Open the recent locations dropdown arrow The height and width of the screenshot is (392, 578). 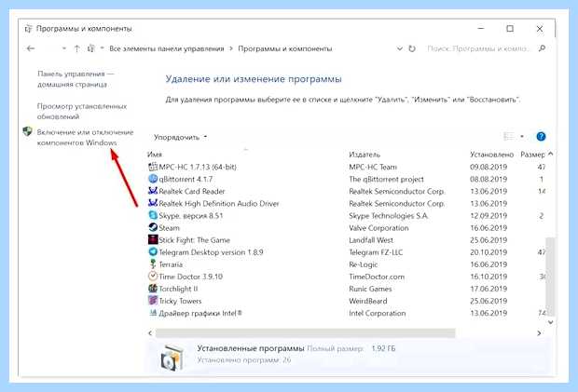coord(63,48)
